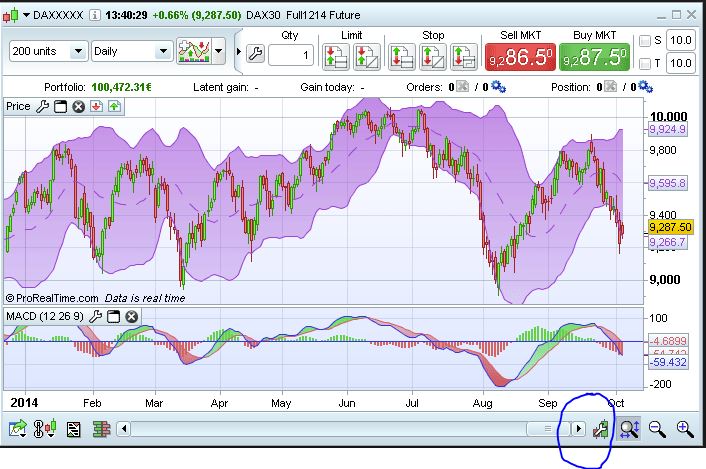Viewport: 706px width, 469px height.
Task: Open MACD panel wrench settings
Action: (95, 316)
